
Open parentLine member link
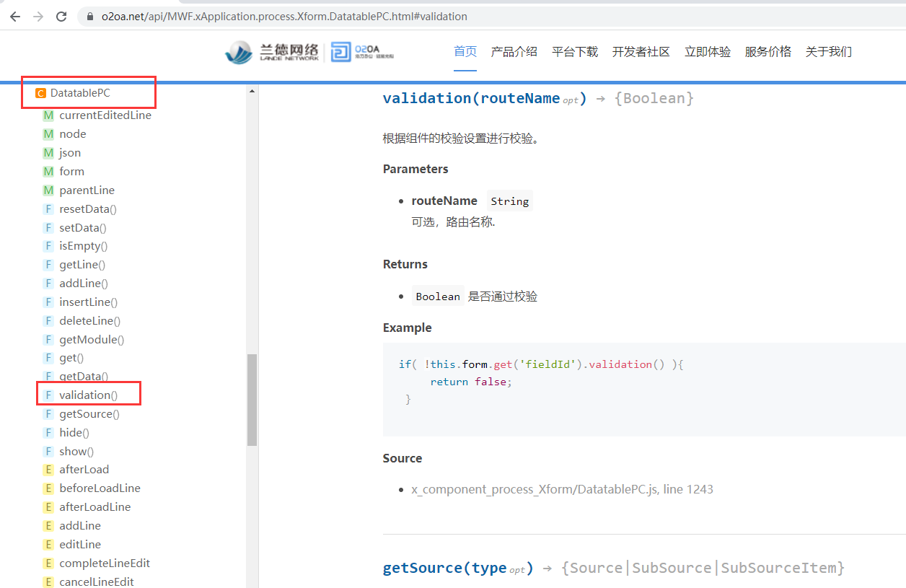tap(87, 190)
